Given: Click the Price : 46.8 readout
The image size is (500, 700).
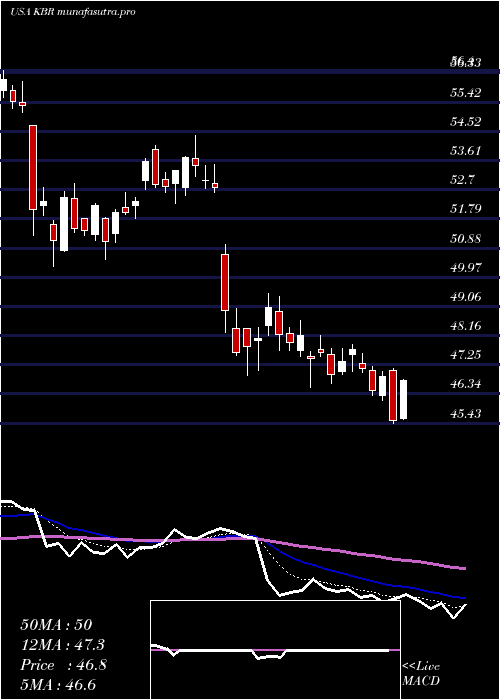Looking at the screenshot, I should coord(63,665).
